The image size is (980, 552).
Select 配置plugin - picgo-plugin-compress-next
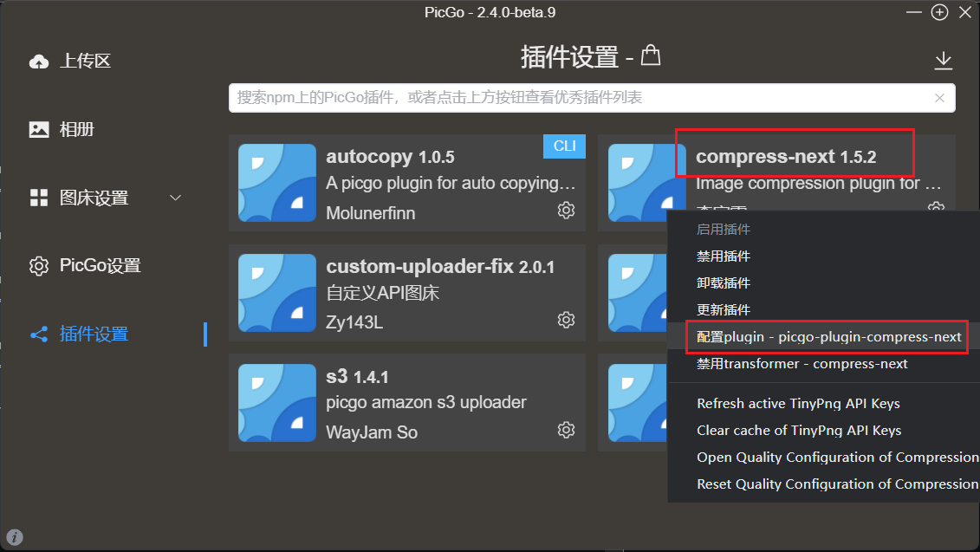coord(828,337)
